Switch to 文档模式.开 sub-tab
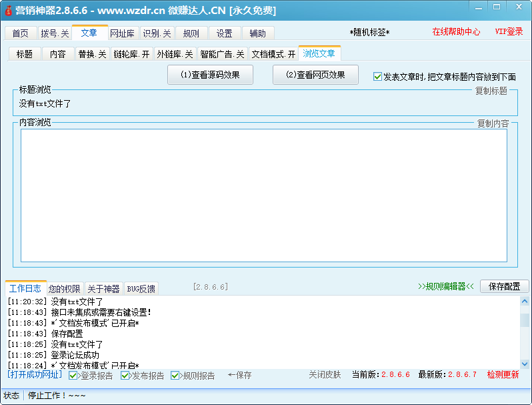Viewport: 532px width, 405px height. [273, 54]
